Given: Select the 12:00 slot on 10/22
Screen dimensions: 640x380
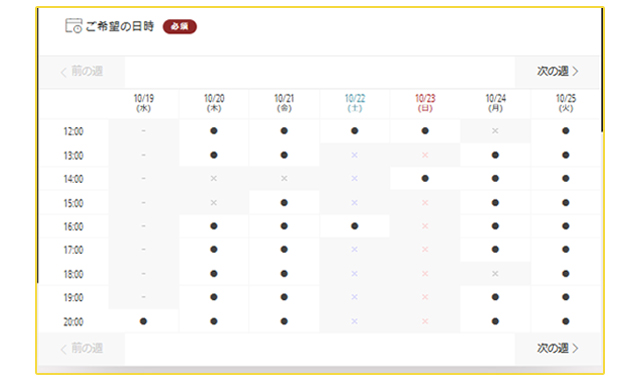Looking at the screenshot, I should click(x=355, y=131).
